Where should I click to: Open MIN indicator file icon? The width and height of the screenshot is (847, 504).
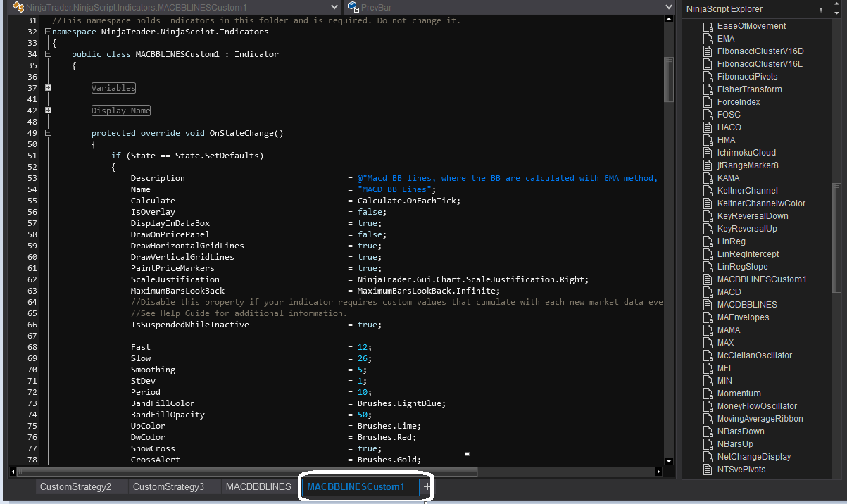708,381
